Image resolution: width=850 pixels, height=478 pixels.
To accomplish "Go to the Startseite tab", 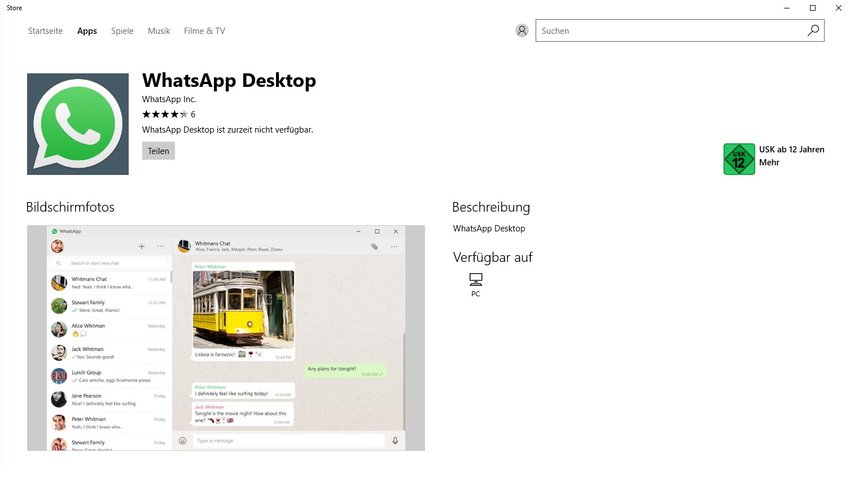I will pyautogui.click(x=46, y=31).
